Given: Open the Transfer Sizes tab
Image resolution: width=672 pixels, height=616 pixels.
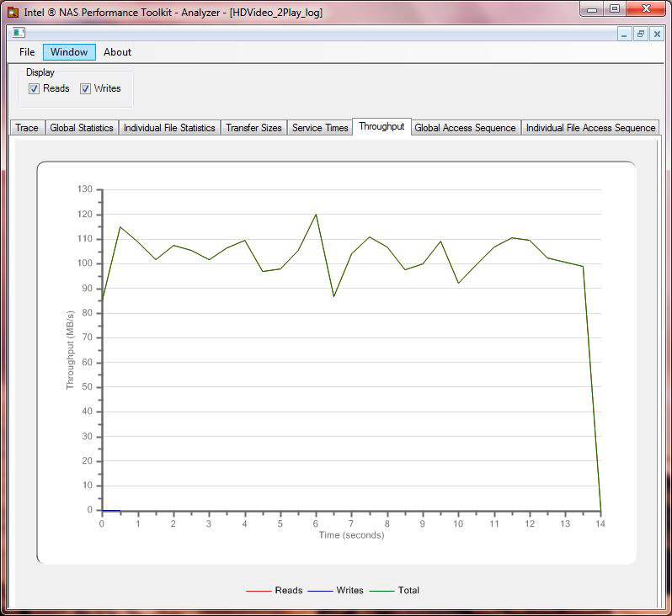Looking at the screenshot, I should (253, 128).
